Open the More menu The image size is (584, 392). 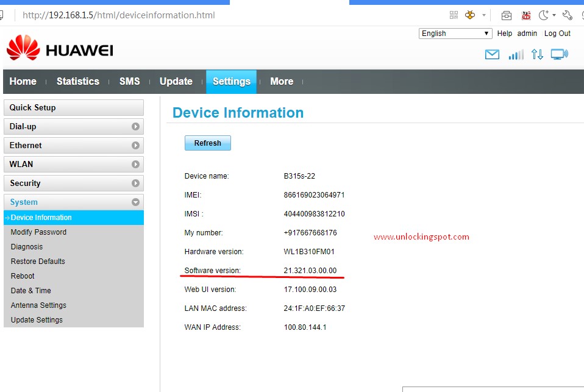(282, 81)
